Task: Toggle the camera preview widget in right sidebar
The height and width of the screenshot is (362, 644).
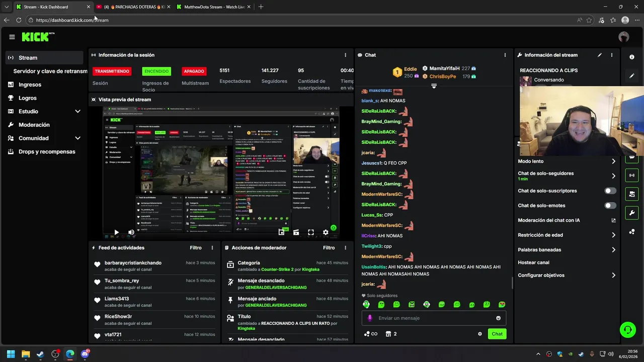Action: click(632, 194)
